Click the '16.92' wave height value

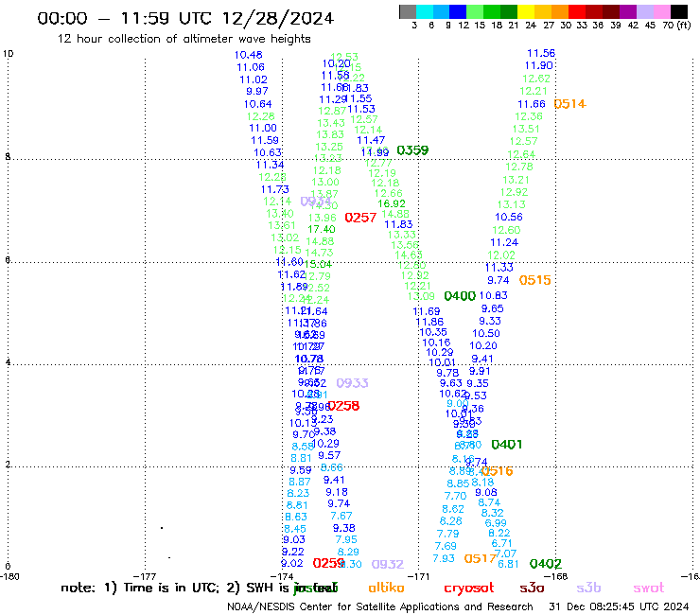(392, 203)
